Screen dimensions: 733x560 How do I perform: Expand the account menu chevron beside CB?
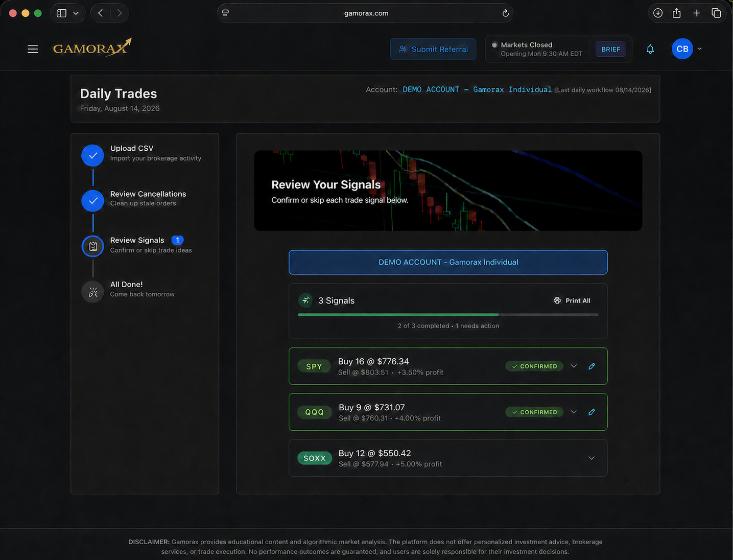(x=700, y=49)
